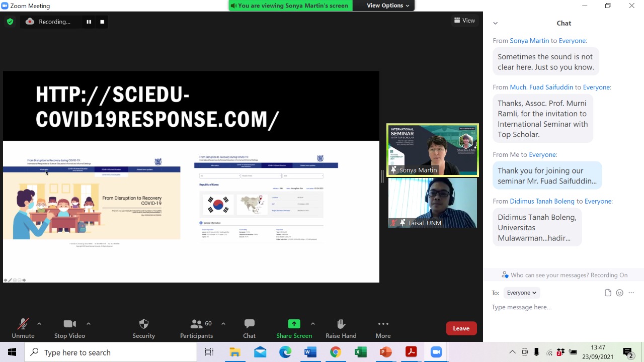Open the Participants list

(196, 328)
